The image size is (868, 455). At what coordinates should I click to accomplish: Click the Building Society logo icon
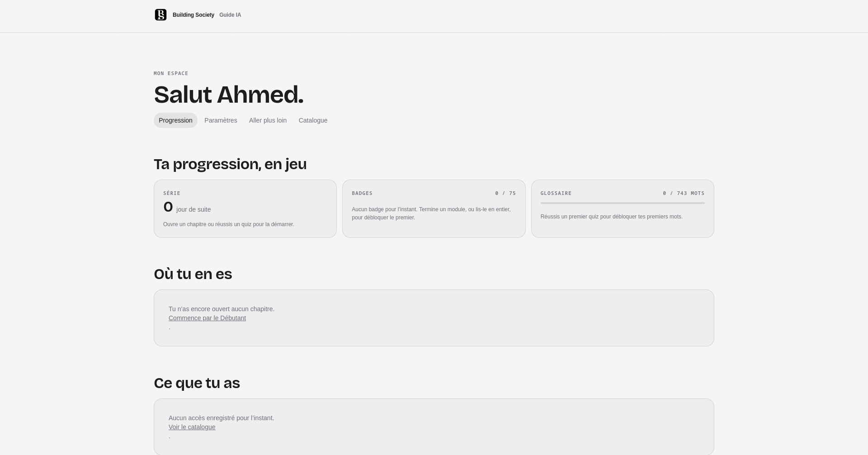tap(160, 15)
